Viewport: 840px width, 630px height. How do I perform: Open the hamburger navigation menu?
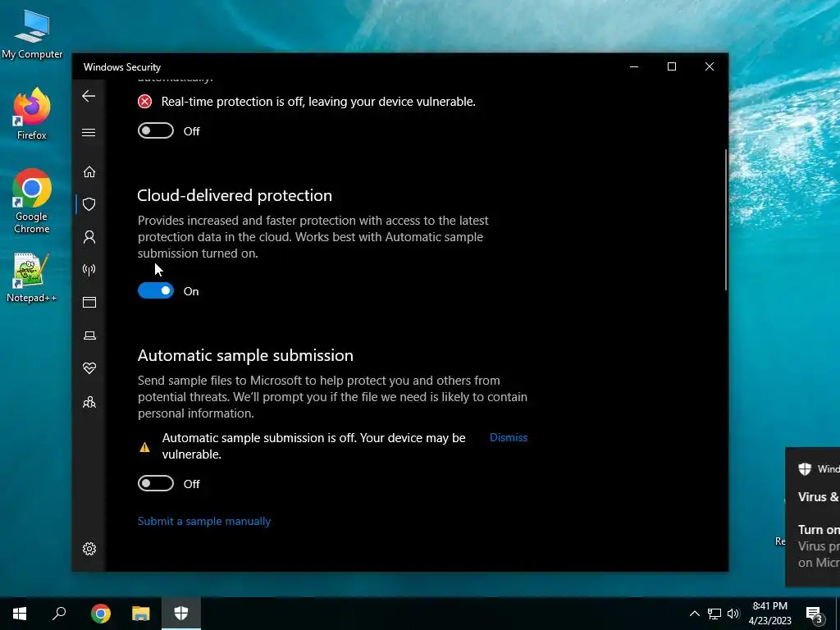[x=89, y=132]
